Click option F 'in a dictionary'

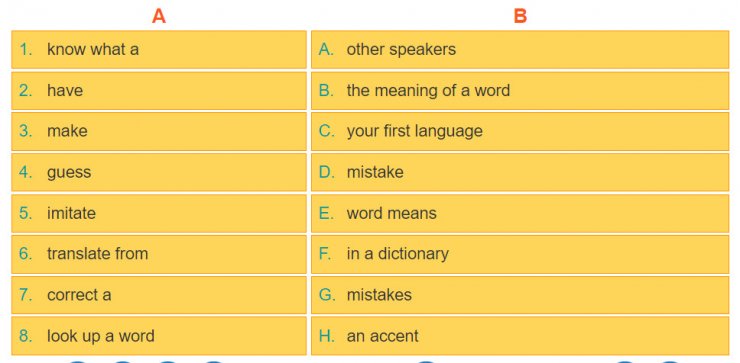click(520, 254)
